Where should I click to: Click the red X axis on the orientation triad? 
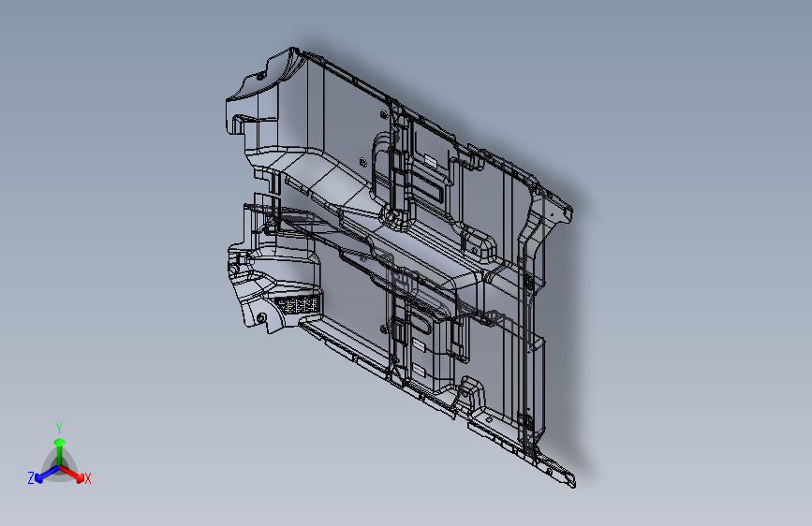[x=72, y=474]
